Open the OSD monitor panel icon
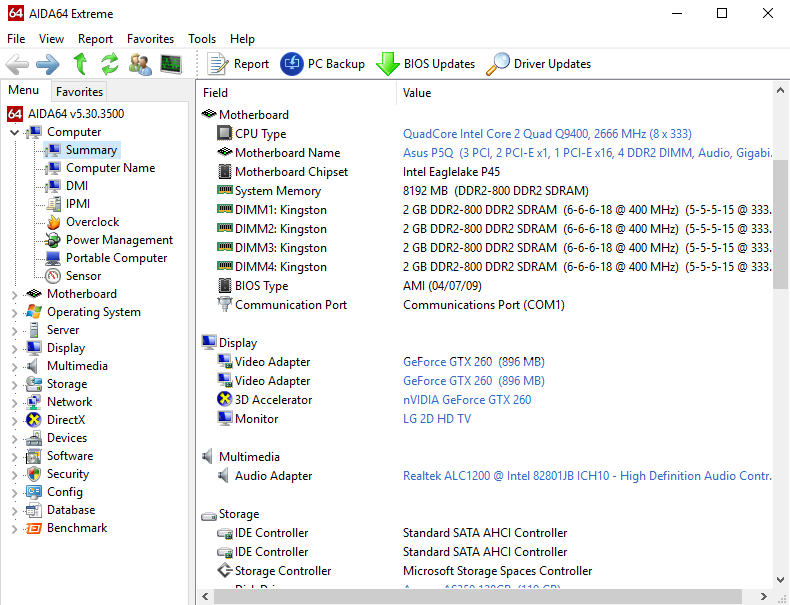 [x=171, y=64]
